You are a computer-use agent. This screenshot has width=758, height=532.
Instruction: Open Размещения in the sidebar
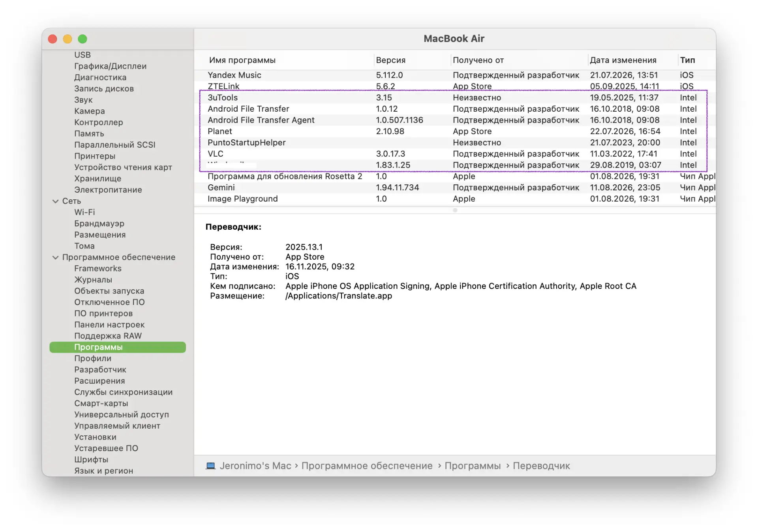100,235
